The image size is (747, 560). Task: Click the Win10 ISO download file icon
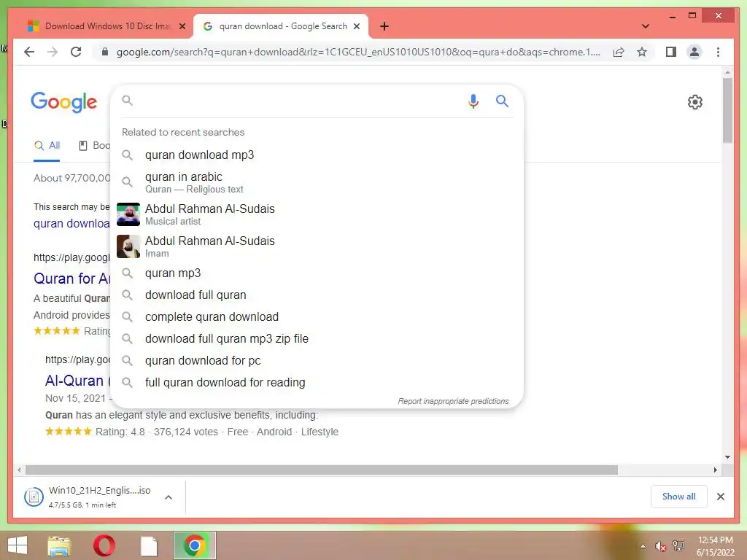tap(34, 497)
